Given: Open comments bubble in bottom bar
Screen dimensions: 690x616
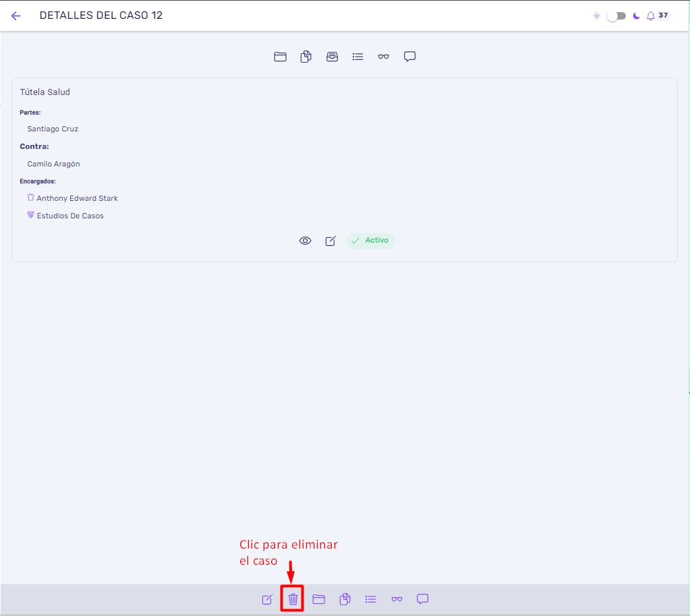Looking at the screenshot, I should tap(422, 599).
